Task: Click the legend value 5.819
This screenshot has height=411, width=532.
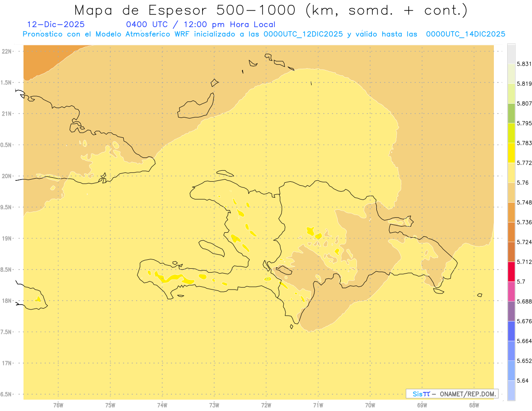Action: [x=524, y=84]
